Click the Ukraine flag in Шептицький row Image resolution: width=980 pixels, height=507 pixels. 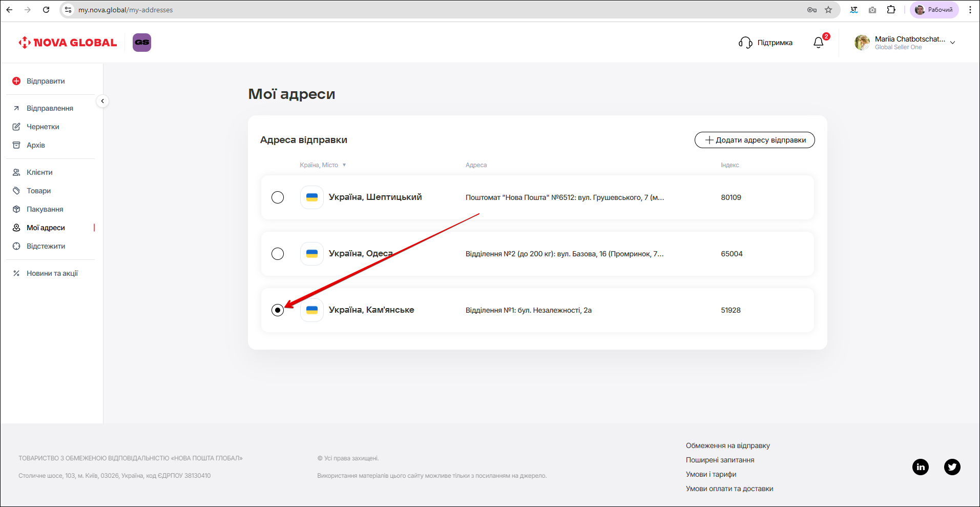pos(312,197)
